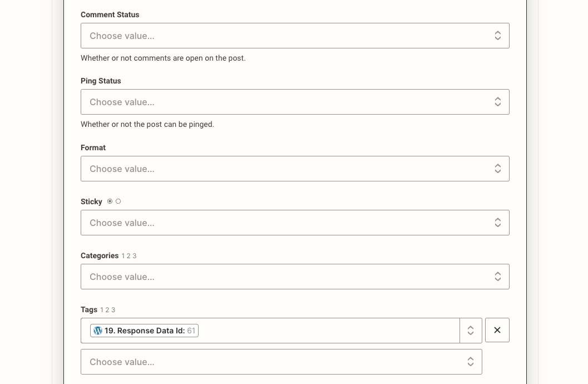Expand the Format value dropdown
Viewport: 588px width, 384px height.
(x=295, y=169)
